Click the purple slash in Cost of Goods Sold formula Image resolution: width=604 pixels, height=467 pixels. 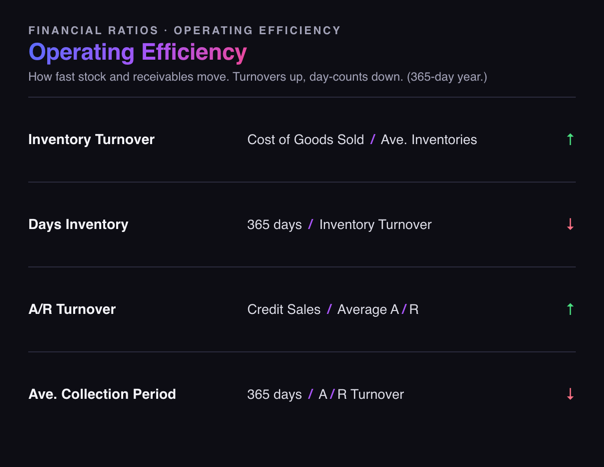click(372, 139)
